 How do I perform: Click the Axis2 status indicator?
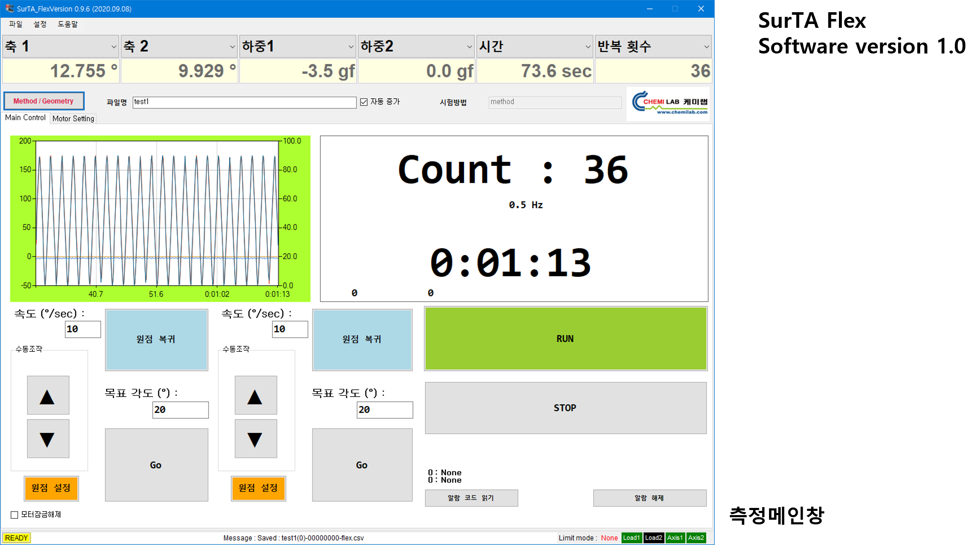click(696, 538)
